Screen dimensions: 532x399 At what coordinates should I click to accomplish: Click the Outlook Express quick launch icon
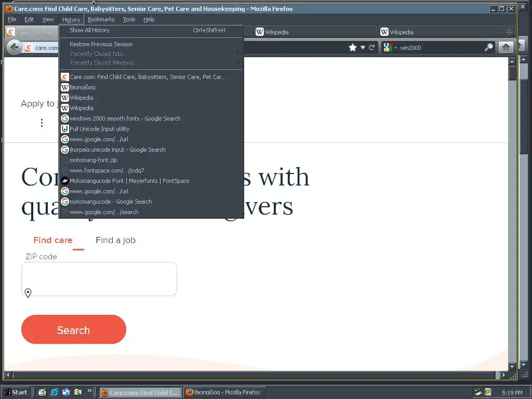(66, 392)
